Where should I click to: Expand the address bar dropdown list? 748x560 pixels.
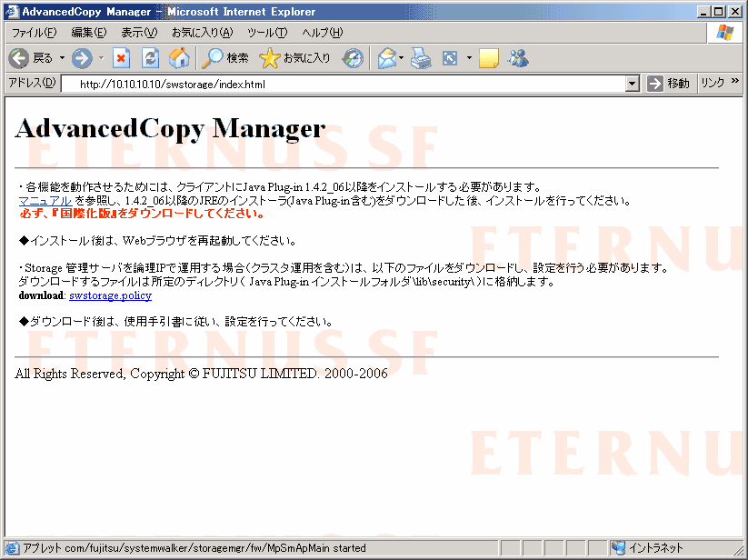[632, 84]
